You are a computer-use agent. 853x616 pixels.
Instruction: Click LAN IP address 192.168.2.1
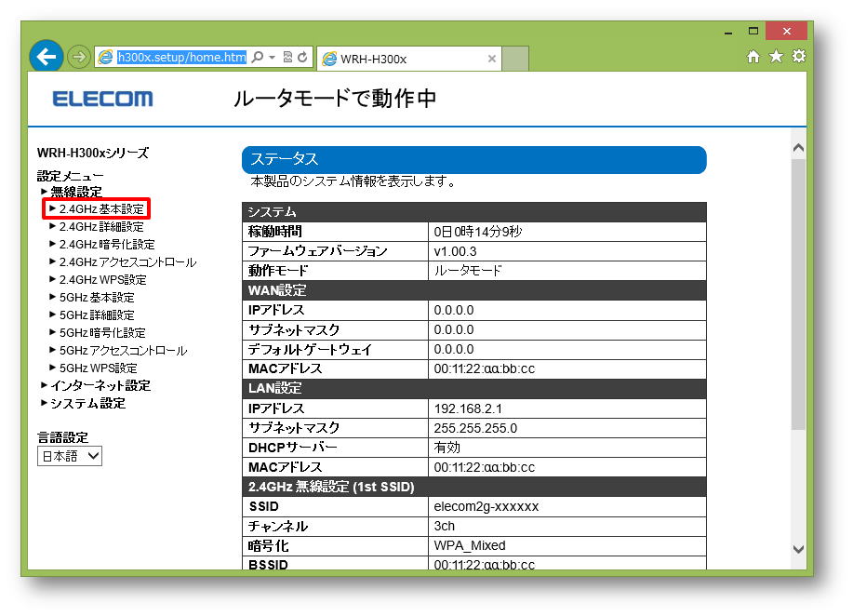pyautogui.click(x=468, y=408)
